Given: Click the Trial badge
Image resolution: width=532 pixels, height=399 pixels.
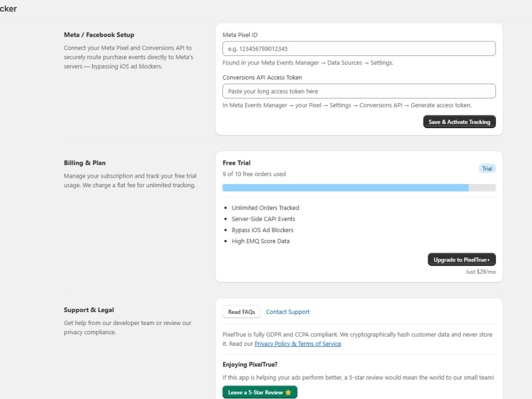Looking at the screenshot, I should pos(487,169).
